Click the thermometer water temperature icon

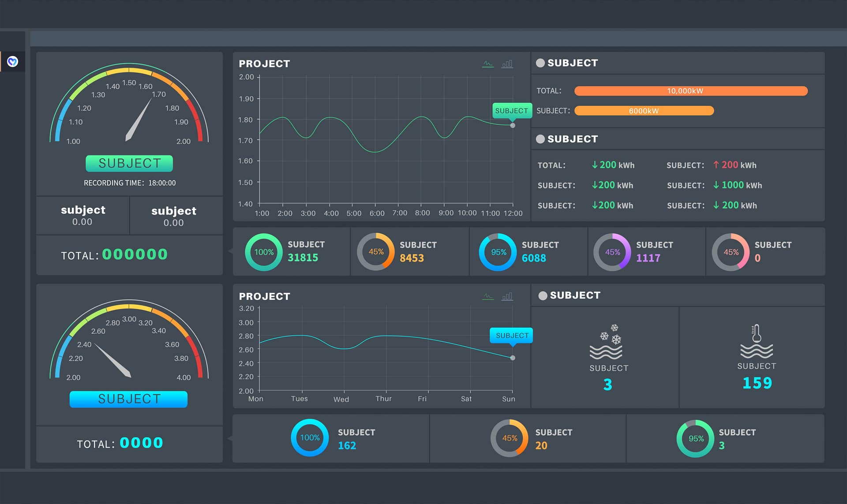[756, 341]
